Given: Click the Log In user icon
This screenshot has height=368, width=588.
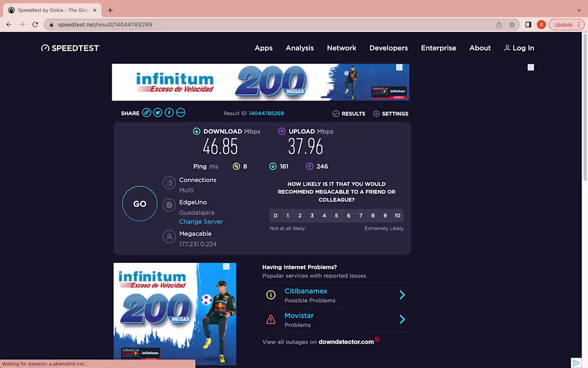Looking at the screenshot, I should click(x=507, y=48).
